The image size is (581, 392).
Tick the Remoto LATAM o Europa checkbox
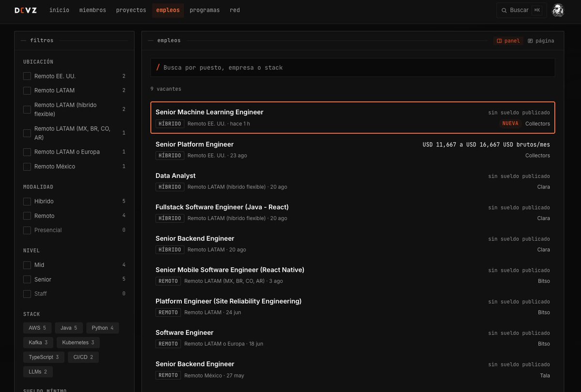click(x=27, y=152)
